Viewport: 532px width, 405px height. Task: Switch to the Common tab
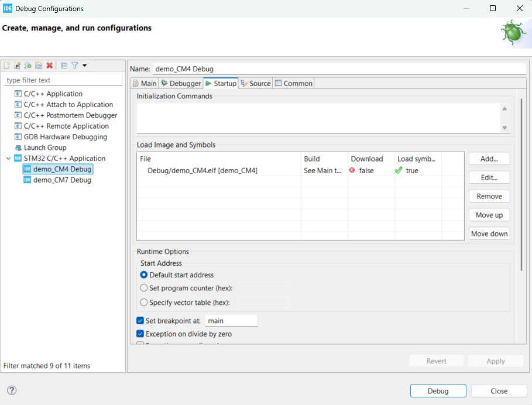293,84
